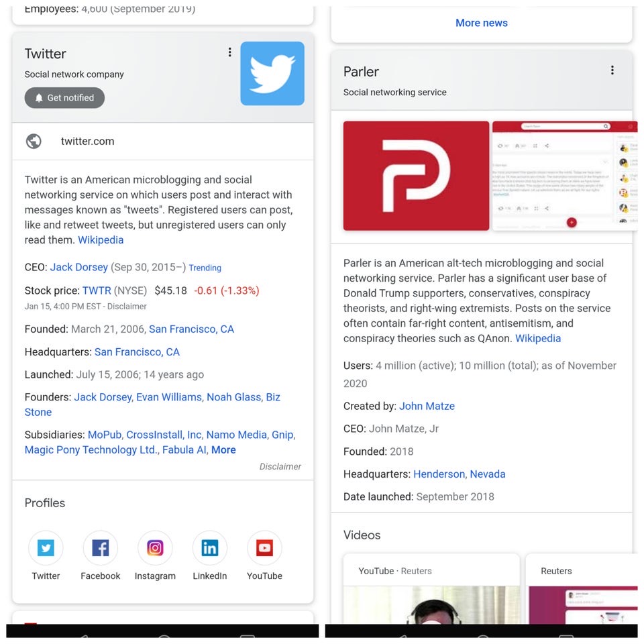The image size is (644, 644).
Task: Open the YouTube profile icon
Action: pos(264,547)
